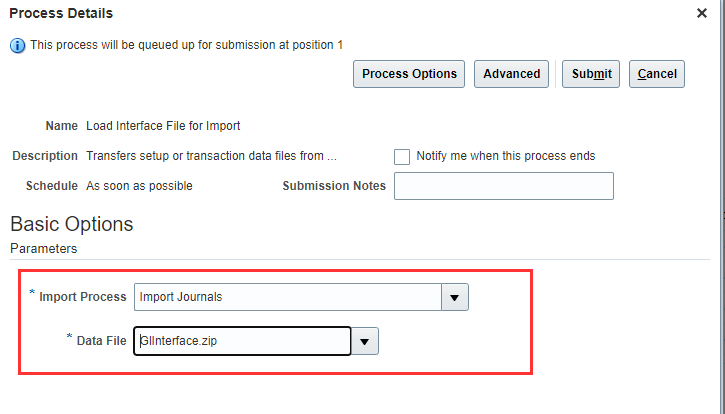725x414 pixels.
Task: Click the queued for submission message text
Action: (186, 45)
